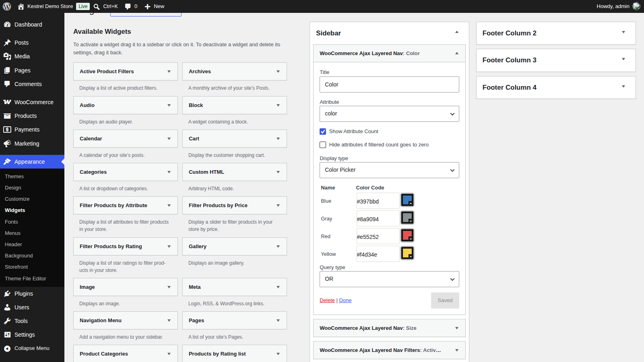Screen dimensions: 644x362
Task: Check Hide attributes if filtered count zero
Action: (x=323, y=145)
